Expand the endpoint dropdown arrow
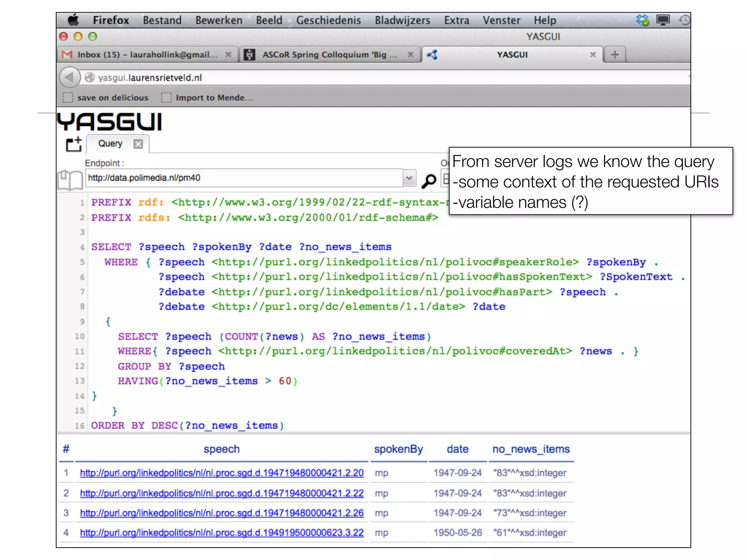The image size is (747, 560). click(x=409, y=178)
